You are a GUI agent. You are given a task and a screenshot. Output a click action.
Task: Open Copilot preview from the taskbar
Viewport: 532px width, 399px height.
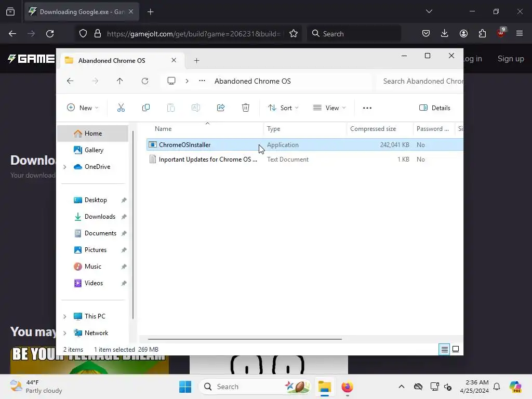tap(515, 387)
